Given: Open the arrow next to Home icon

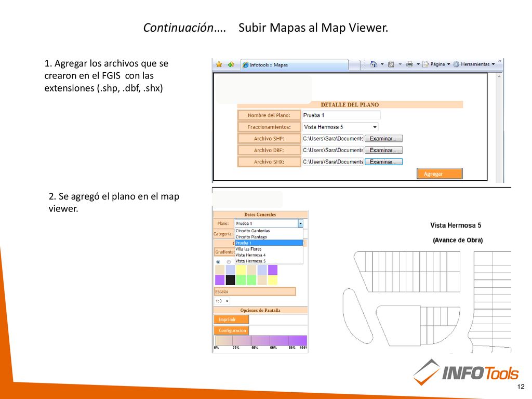Looking at the screenshot, I should [x=382, y=64].
